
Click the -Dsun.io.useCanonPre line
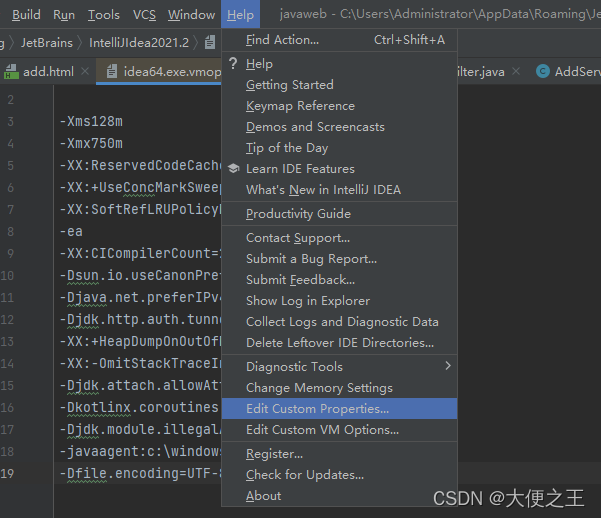140,276
